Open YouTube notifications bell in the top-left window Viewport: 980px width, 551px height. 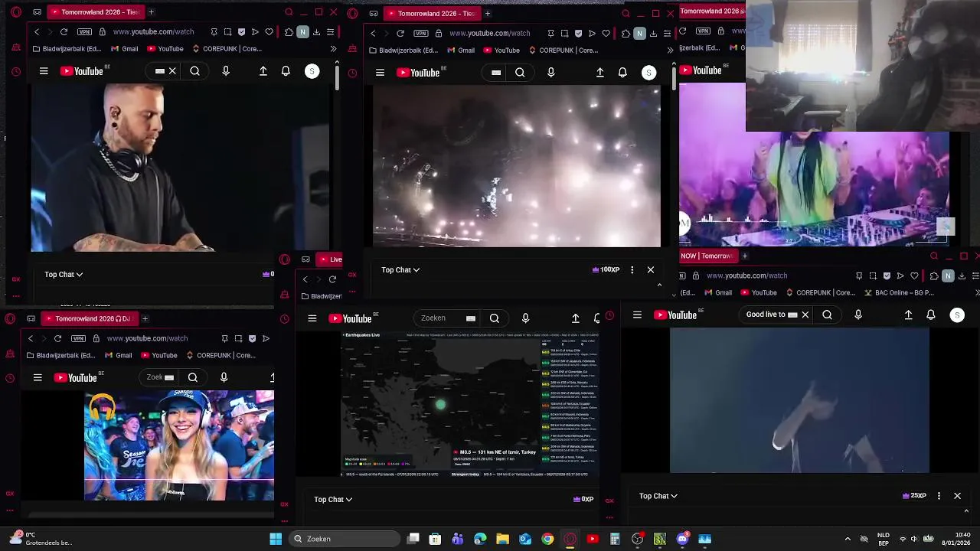pos(286,71)
